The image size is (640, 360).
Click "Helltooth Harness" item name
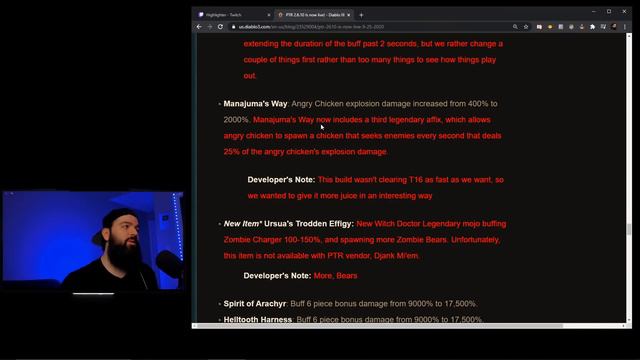click(x=258, y=319)
